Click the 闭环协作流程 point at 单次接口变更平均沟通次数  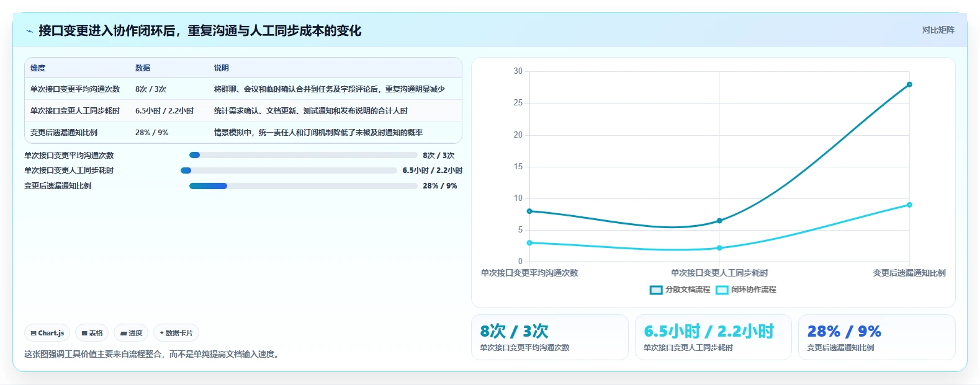529,243
